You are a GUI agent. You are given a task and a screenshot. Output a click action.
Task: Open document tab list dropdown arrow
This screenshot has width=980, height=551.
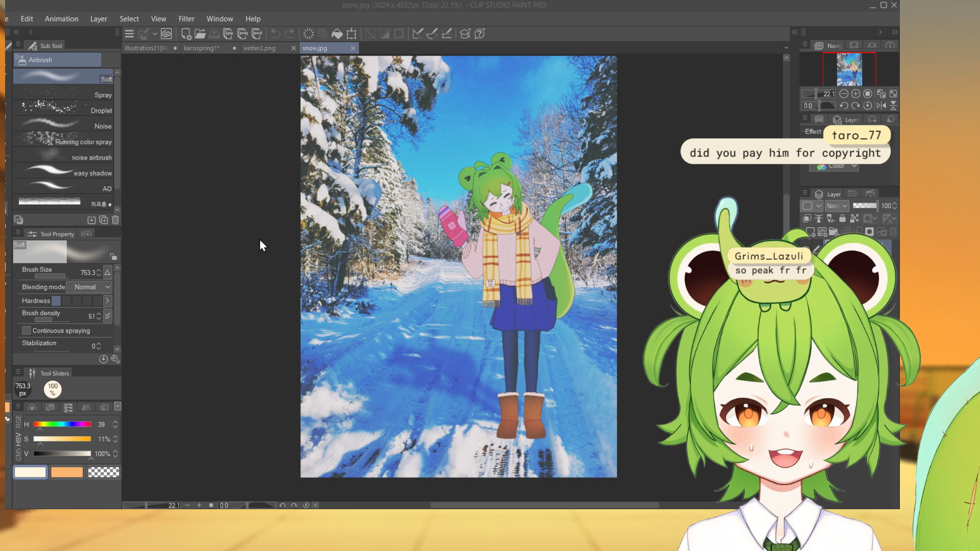(x=787, y=48)
